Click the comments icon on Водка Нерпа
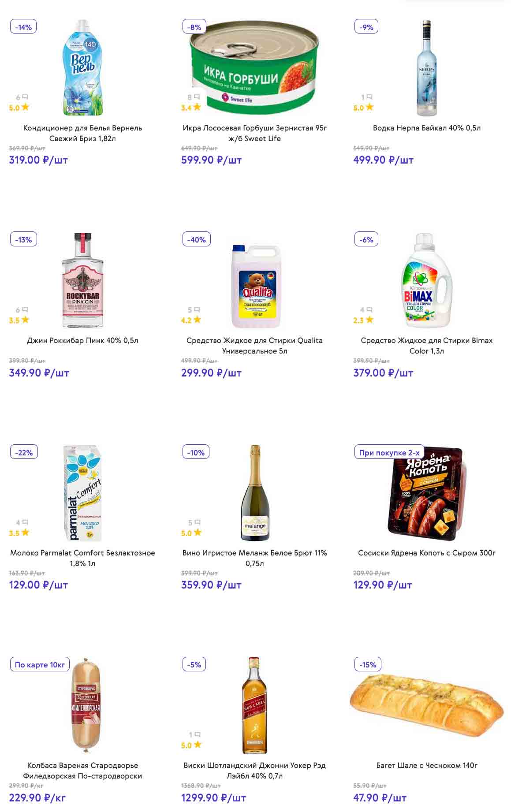This screenshot has width=511, height=812. click(369, 97)
